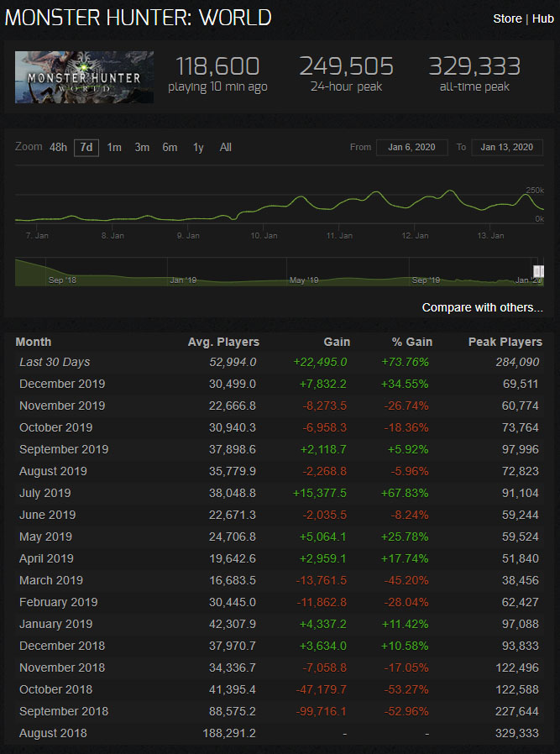560x754 pixels.
Task: Click the July 2019 row label
Action: pyautogui.click(x=45, y=493)
